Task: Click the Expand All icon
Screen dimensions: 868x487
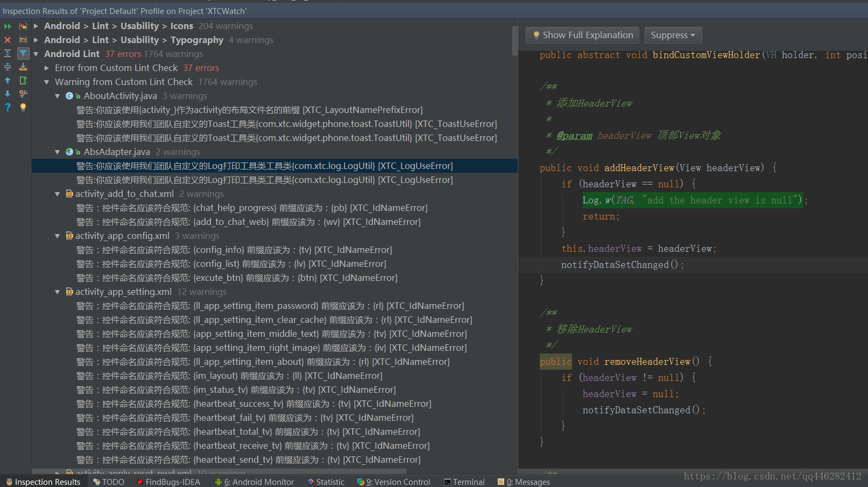Action: 8,53
